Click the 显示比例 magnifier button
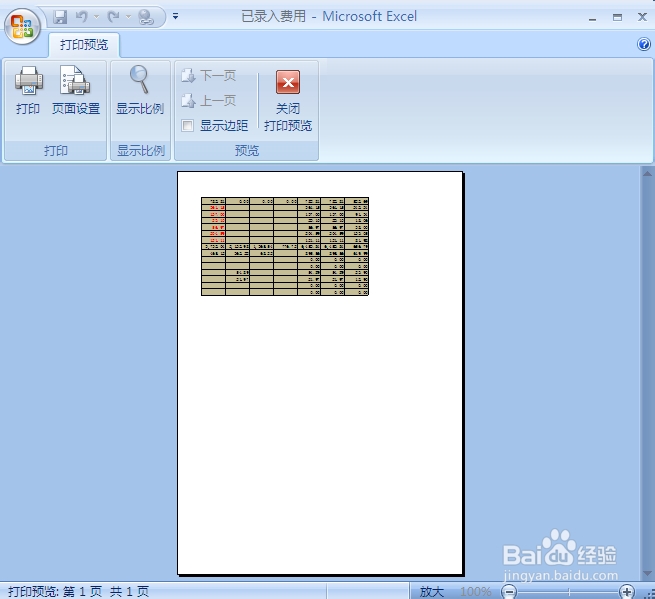Image resolution: width=655 pixels, height=599 pixels. pyautogui.click(x=140, y=91)
